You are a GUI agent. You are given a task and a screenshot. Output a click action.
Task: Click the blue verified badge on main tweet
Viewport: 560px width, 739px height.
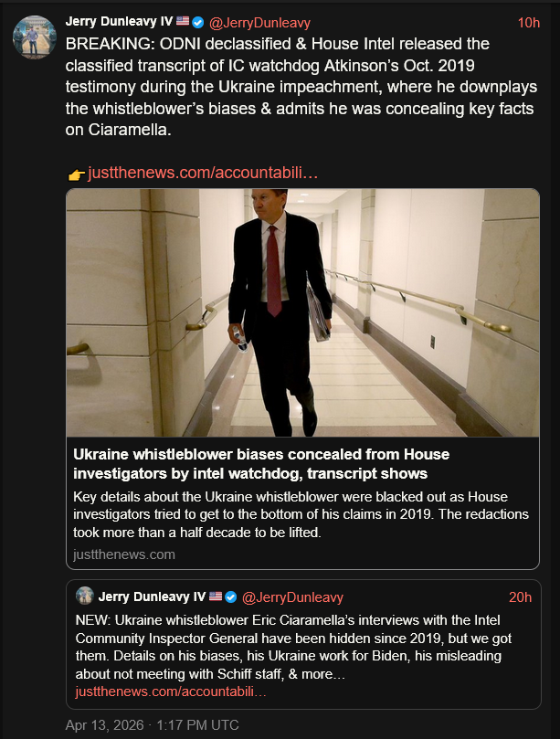pyautogui.click(x=197, y=22)
